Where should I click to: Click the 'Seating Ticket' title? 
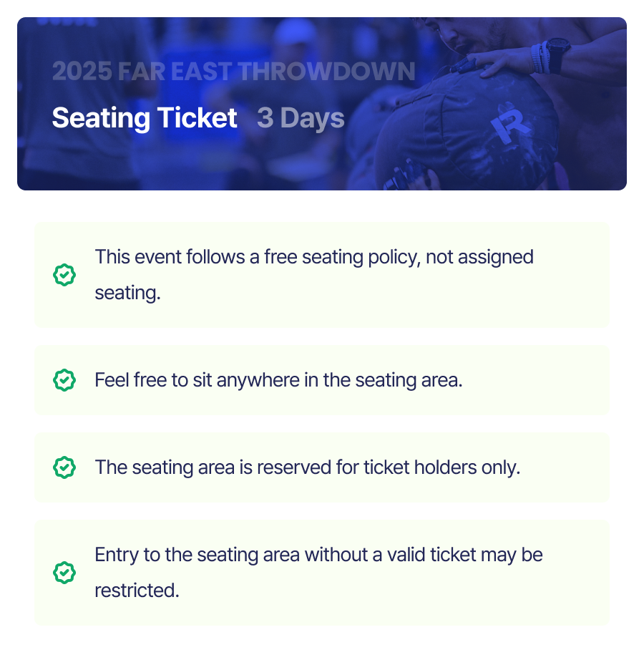pyautogui.click(x=145, y=118)
